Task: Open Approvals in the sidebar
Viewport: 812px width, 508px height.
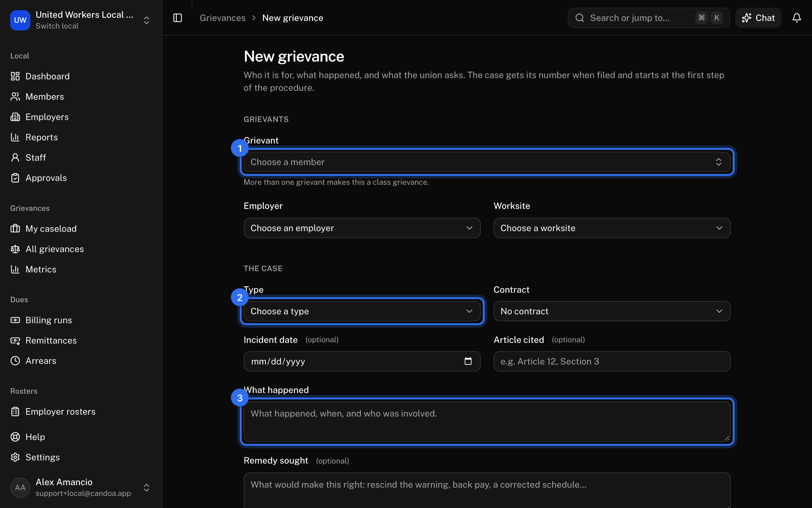Action: [x=46, y=178]
